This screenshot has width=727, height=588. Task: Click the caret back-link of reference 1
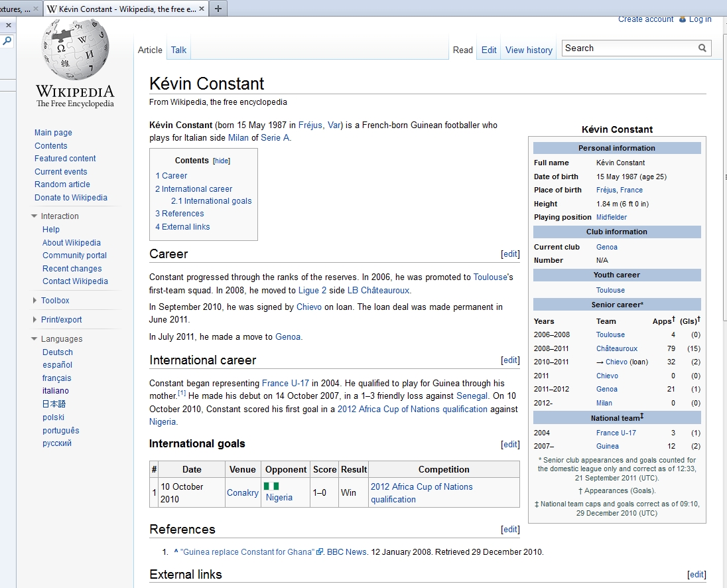[x=176, y=551]
